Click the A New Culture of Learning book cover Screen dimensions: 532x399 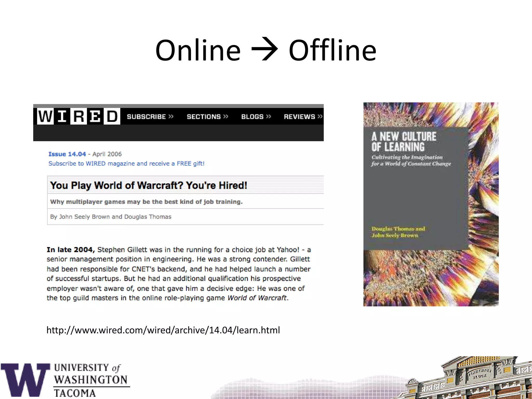coord(431,204)
